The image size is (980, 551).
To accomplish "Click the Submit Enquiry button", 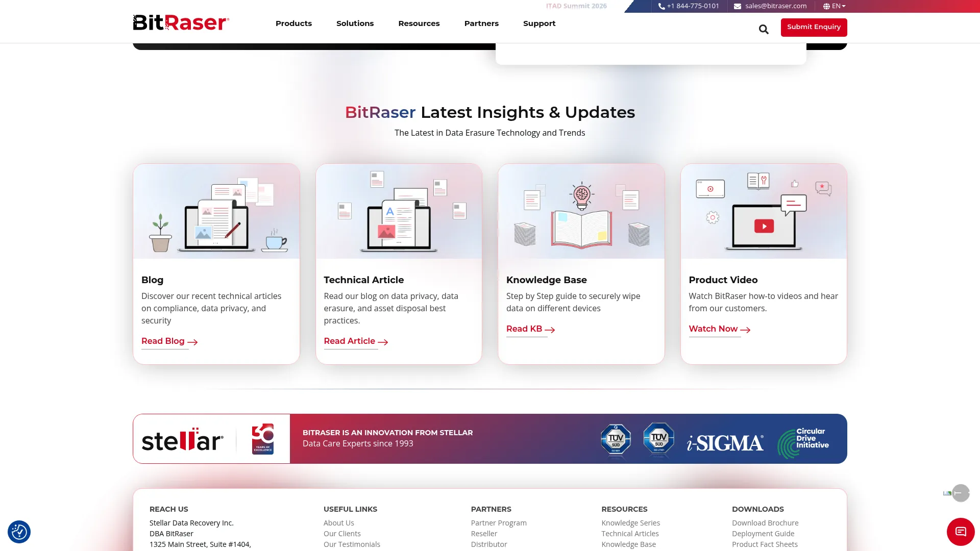I will (x=814, y=27).
